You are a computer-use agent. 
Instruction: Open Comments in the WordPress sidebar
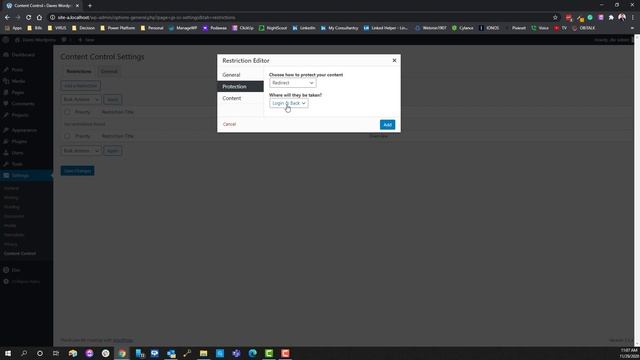click(x=23, y=104)
